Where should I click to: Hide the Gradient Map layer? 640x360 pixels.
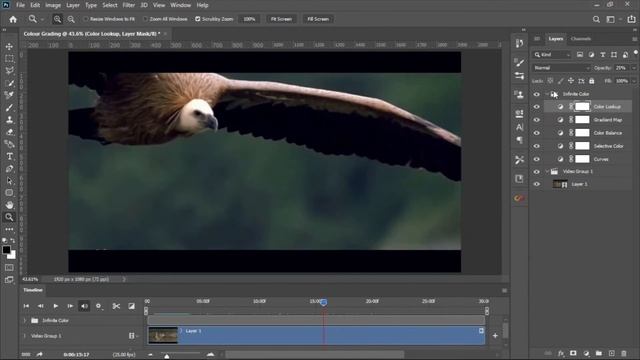[536, 120]
